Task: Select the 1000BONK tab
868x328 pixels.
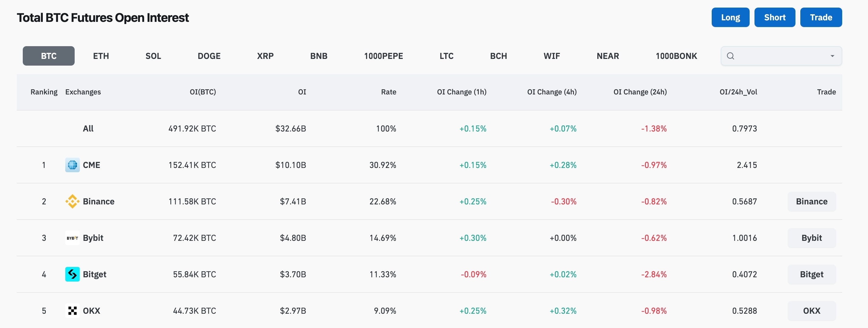Action: pyautogui.click(x=676, y=56)
